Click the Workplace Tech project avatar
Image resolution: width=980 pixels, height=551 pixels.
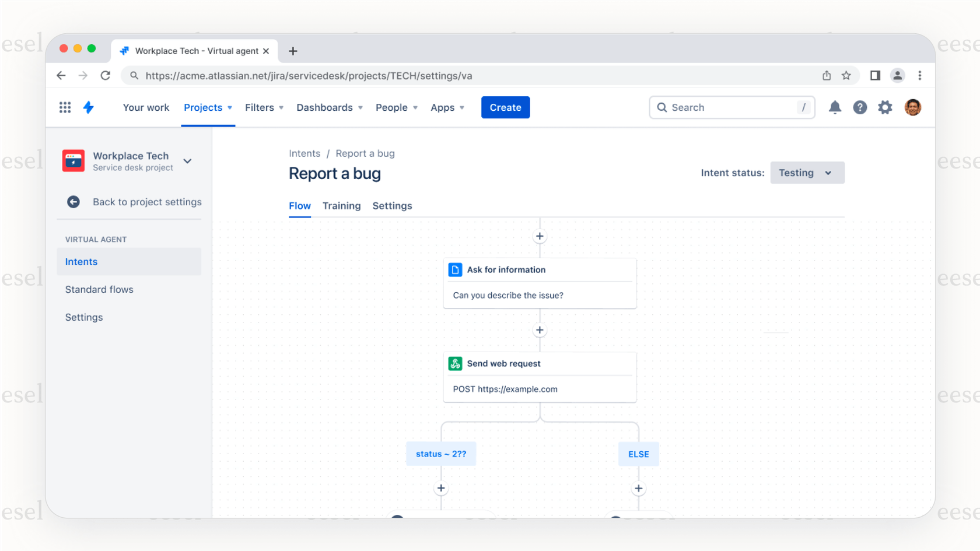coord(73,161)
